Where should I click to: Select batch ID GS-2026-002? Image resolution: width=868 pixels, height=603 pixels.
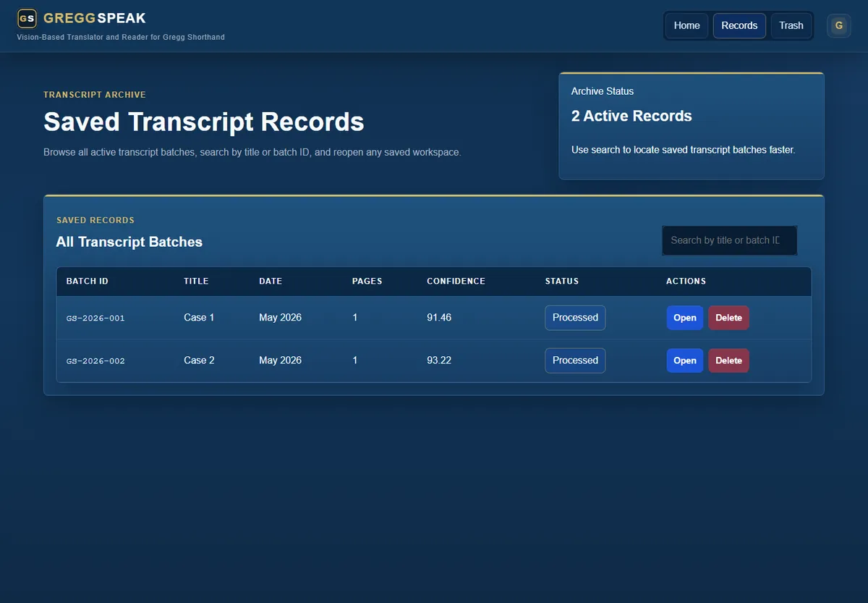(95, 360)
